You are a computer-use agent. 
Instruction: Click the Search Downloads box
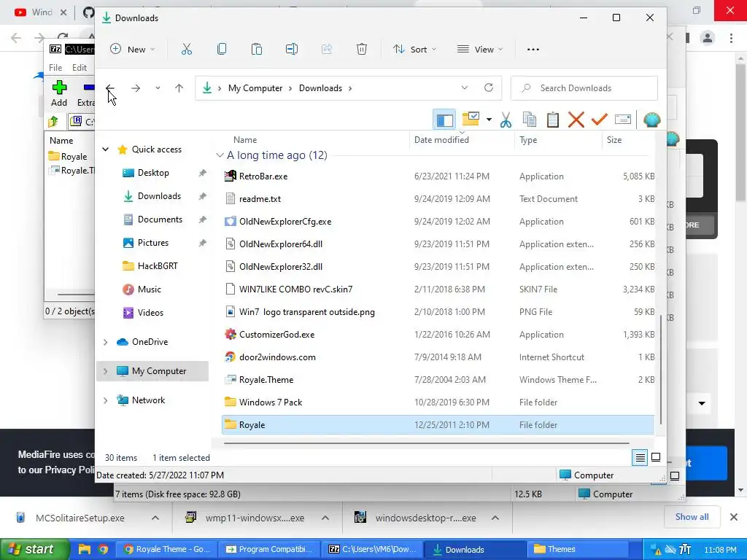(x=584, y=88)
